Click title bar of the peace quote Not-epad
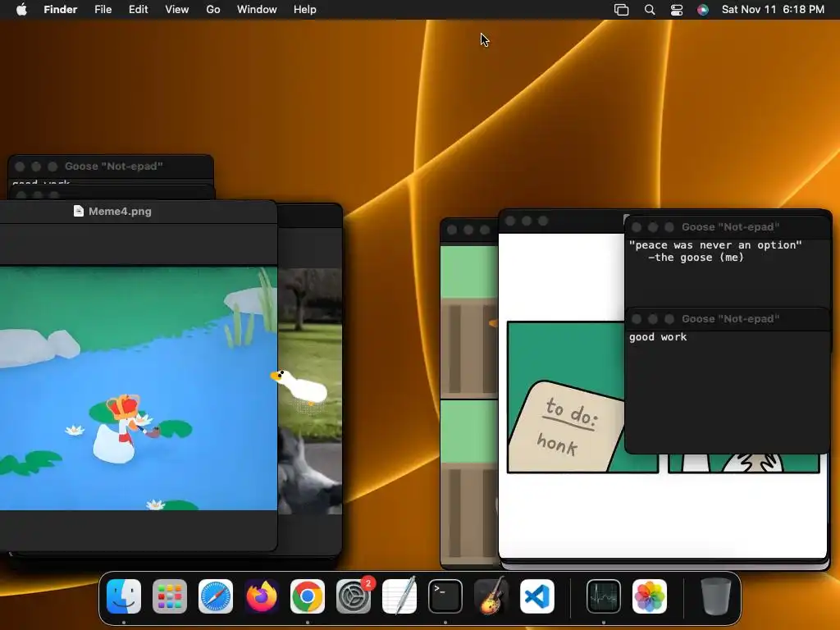This screenshot has width=840, height=630. pos(728,226)
